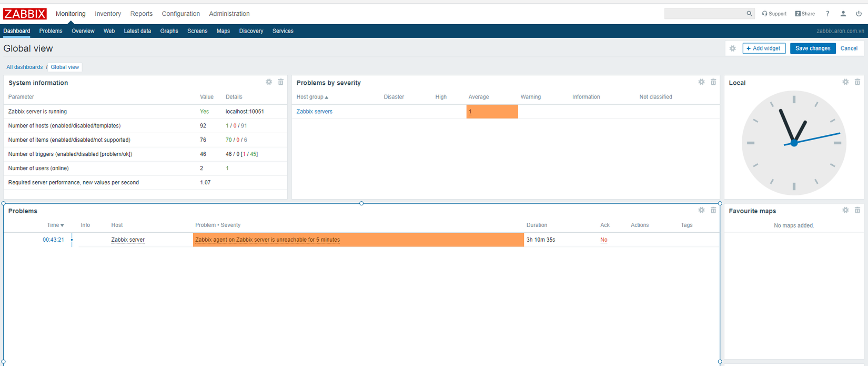This screenshot has width=868, height=366.
Task: Click the search input field
Action: pos(705,14)
